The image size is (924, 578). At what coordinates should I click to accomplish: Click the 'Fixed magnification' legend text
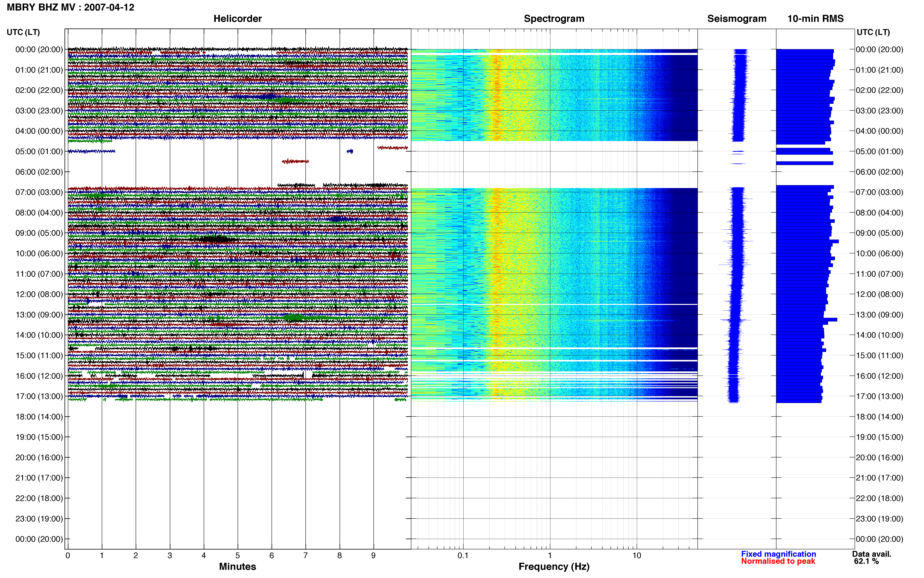(778, 554)
